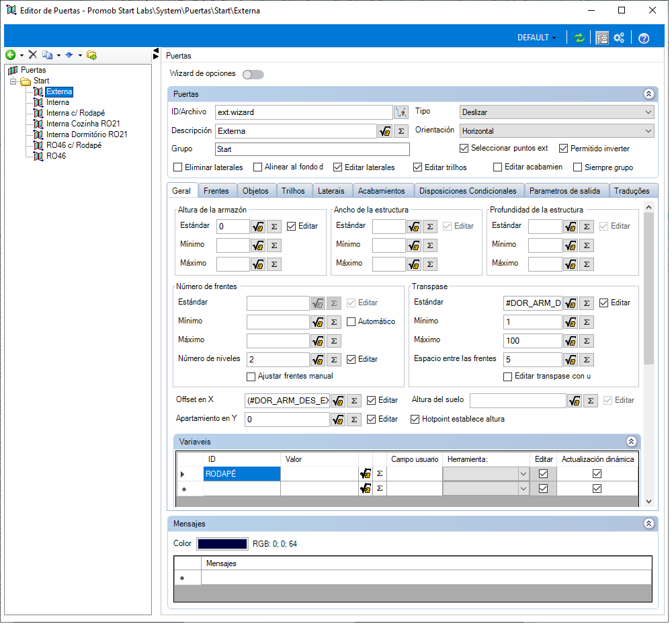Switch to the Trilhos tab
Viewport: 672px width, 628px height.
point(293,191)
